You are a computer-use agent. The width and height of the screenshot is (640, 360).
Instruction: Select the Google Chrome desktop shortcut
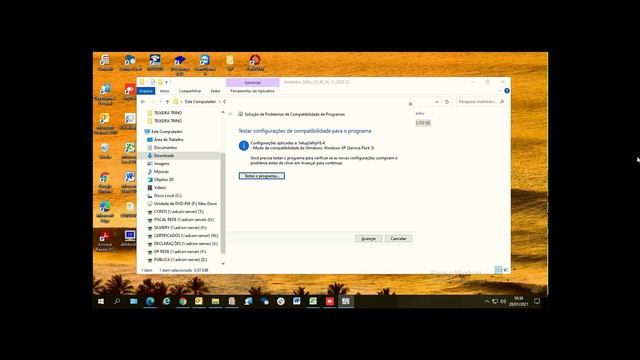pos(105,183)
